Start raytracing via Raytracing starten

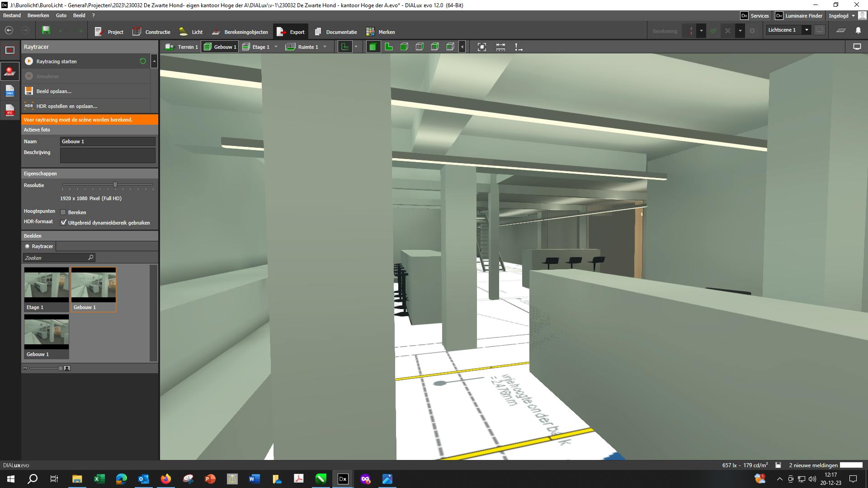57,61
